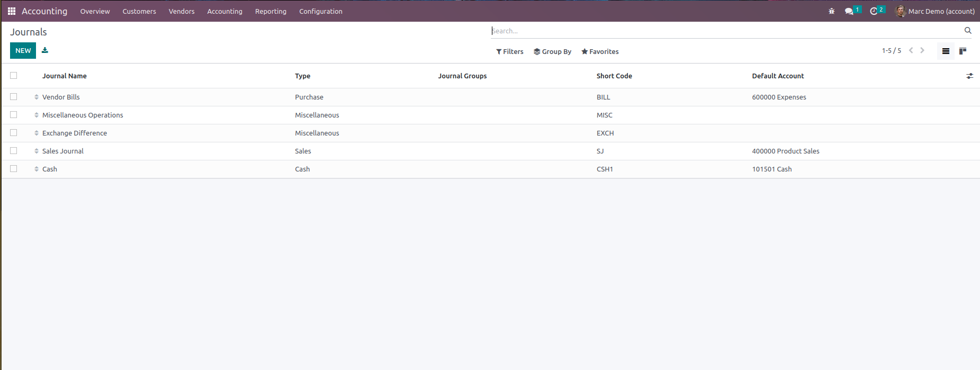
Task: Open the Filters dropdown
Action: [510, 52]
